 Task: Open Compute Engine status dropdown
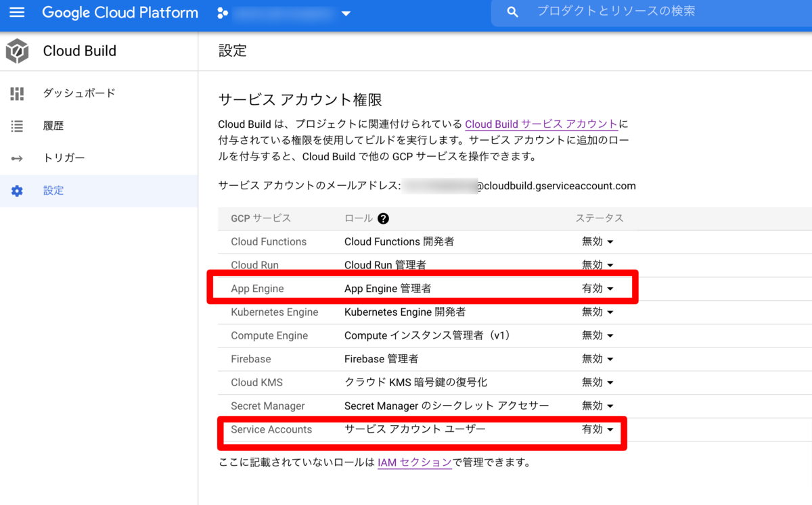tap(597, 335)
